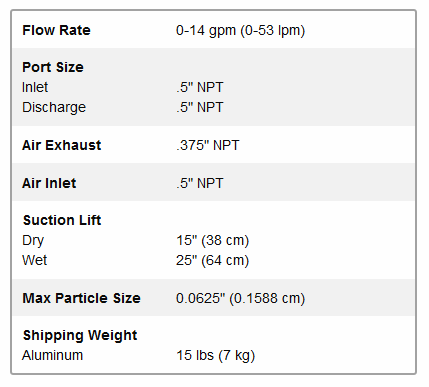Select the .375" NPT value

coord(208,145)
